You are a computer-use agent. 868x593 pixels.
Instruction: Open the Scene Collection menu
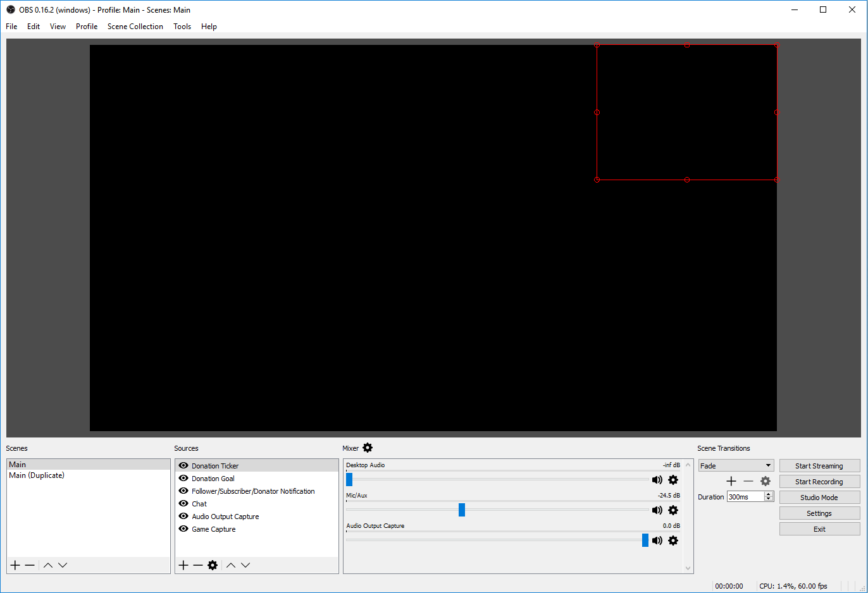tap(135, 27)
